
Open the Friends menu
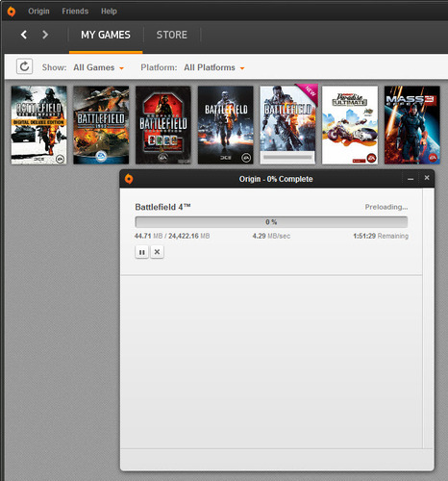(x=75, y=12)
